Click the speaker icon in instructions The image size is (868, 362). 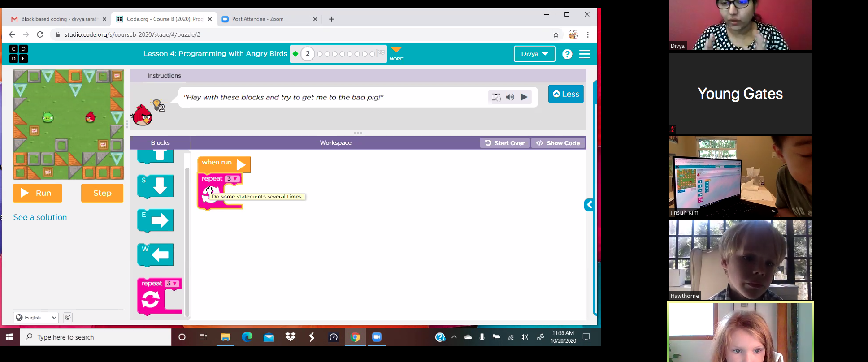coord(510,97)
